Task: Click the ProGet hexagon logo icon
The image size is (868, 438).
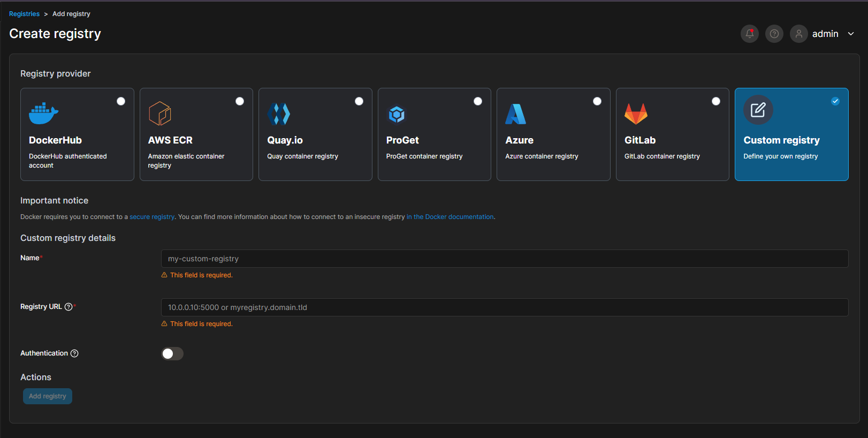Action: 397,114
